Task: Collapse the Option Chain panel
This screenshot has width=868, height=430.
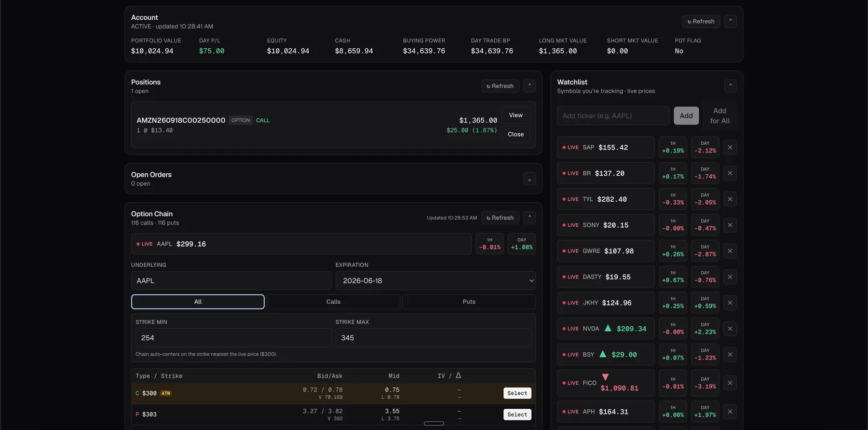Action: point(529,218)
